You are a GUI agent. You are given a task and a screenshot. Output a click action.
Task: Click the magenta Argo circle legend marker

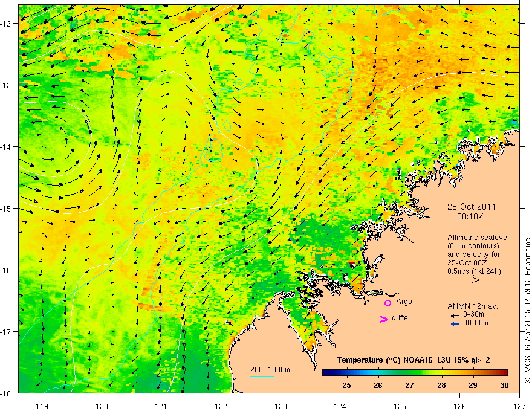pos(388,303)
